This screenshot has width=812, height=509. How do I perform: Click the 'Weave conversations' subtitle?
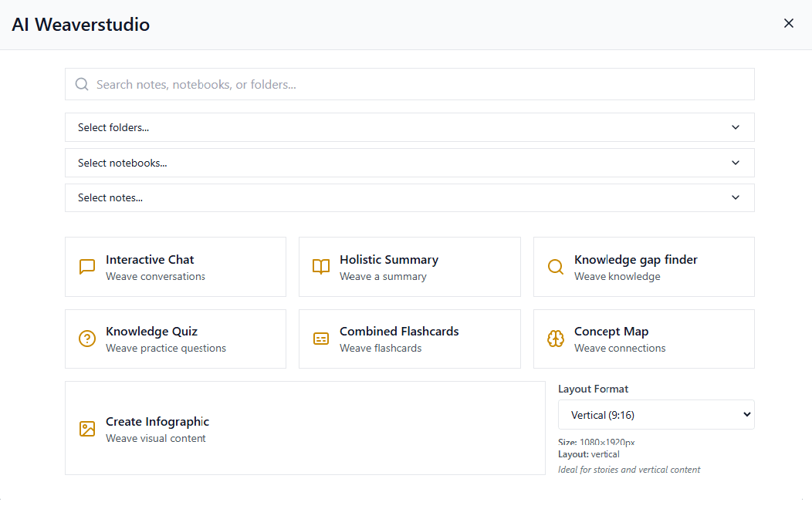point(155,277)
